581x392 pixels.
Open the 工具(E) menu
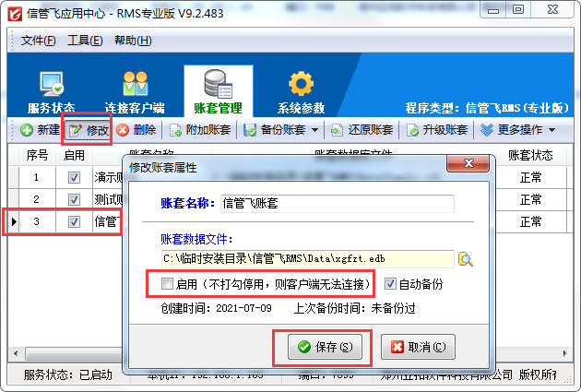coord(85,41)
